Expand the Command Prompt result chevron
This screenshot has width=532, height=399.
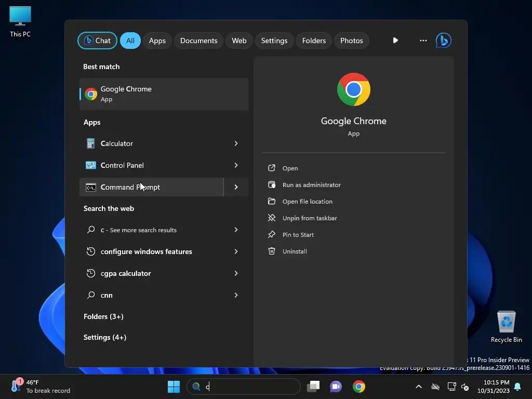click(236, 187)
